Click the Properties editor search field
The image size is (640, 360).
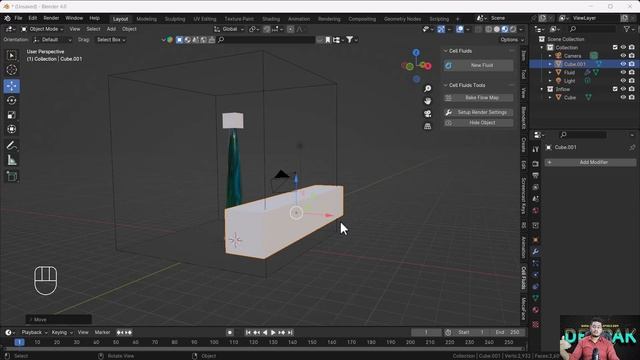tap(583, 135)
